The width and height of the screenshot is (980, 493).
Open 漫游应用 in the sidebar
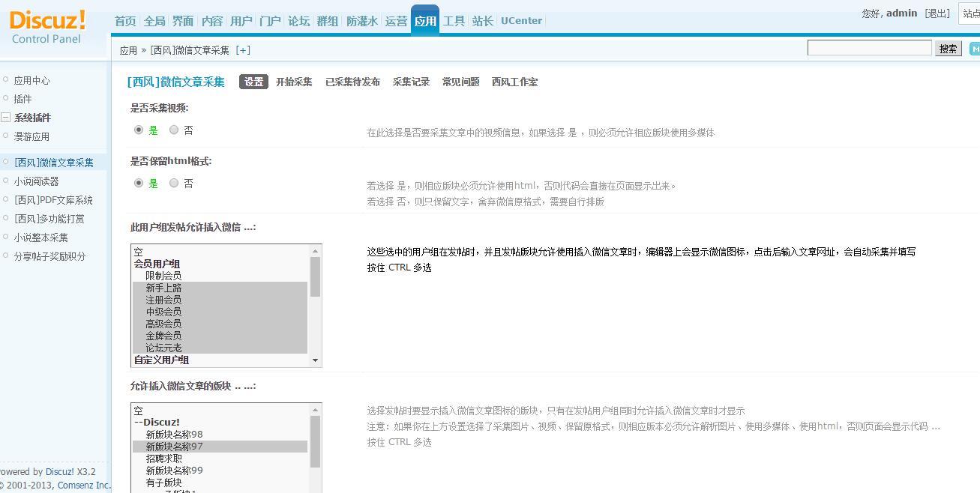click(31, 136)
